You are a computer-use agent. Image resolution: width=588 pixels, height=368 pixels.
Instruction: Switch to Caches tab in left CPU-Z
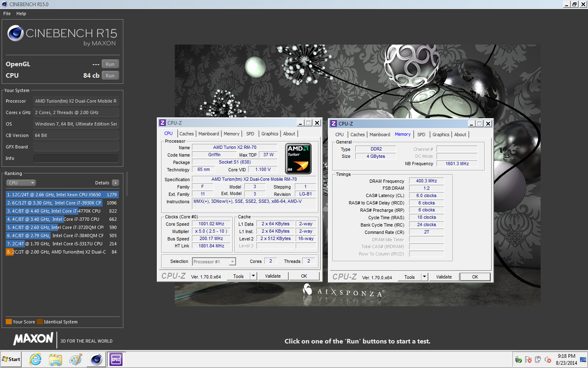[187, 134]
